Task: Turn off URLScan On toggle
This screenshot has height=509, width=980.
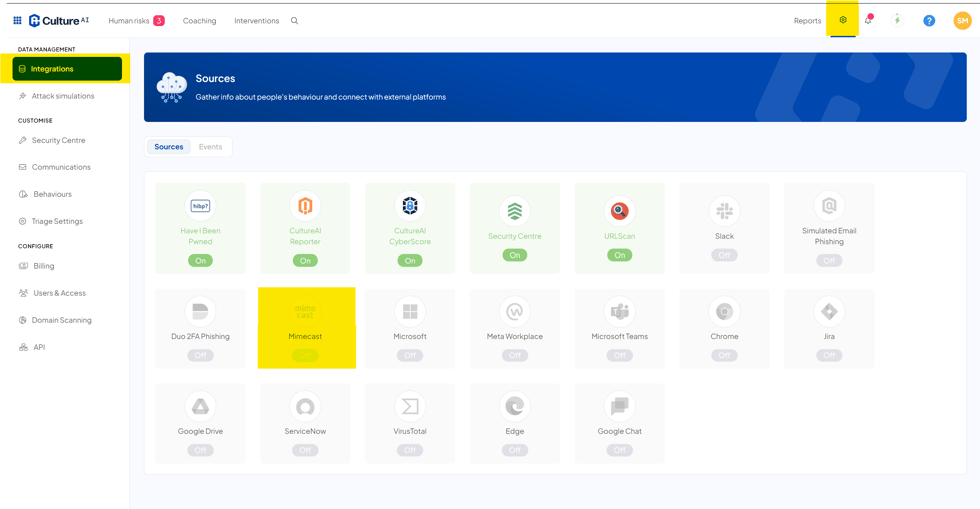Action: [619, 255]
